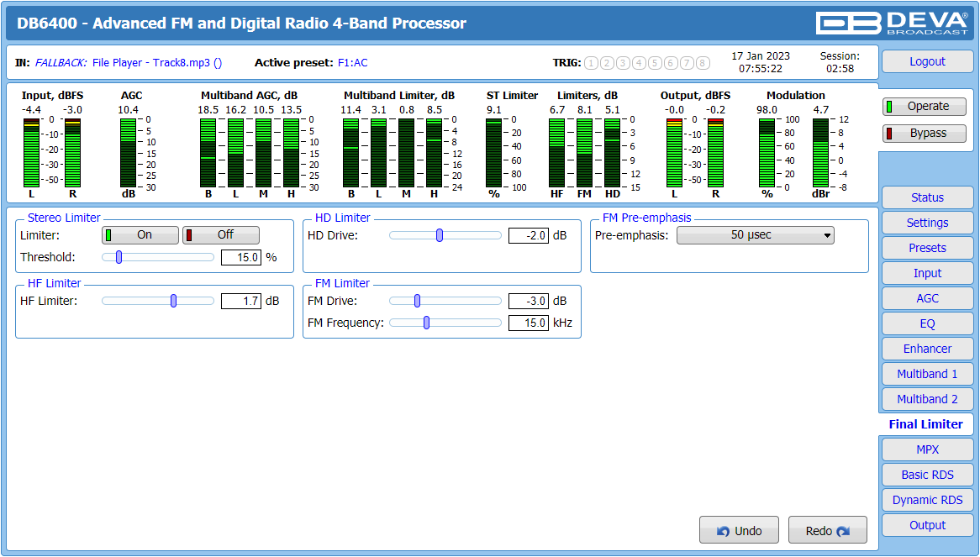Click trigger indicator 3
The image size is (980, 557).
tap(623, 62)
